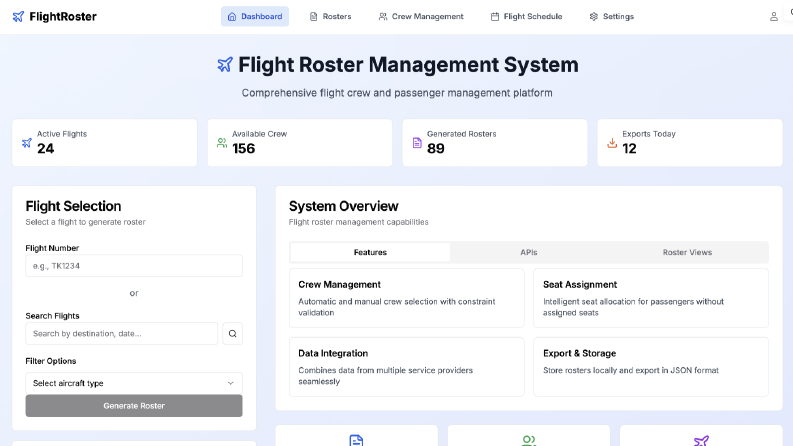Viewport: 793px width, 446px height.
Task: Click the search magnifier button
Action: (232, 334)
